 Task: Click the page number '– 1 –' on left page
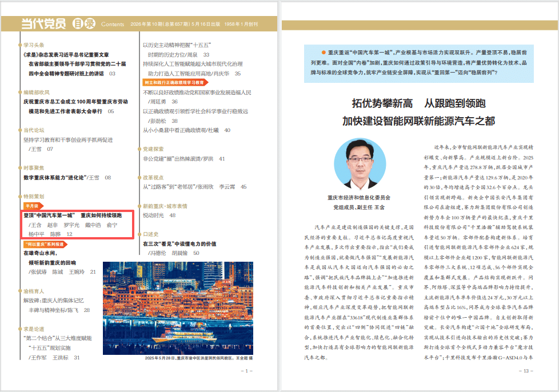tap(247, 371)
